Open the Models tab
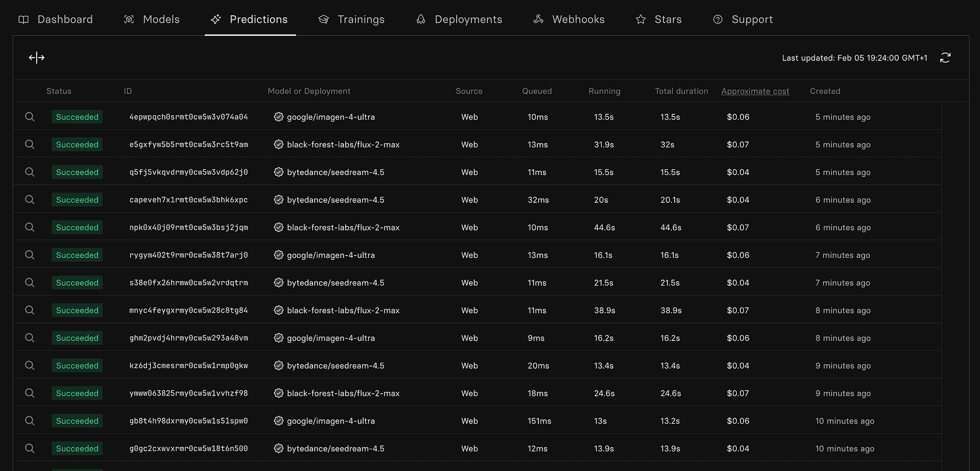The width and height of the screenshot is (980, 471). [152, 20]
